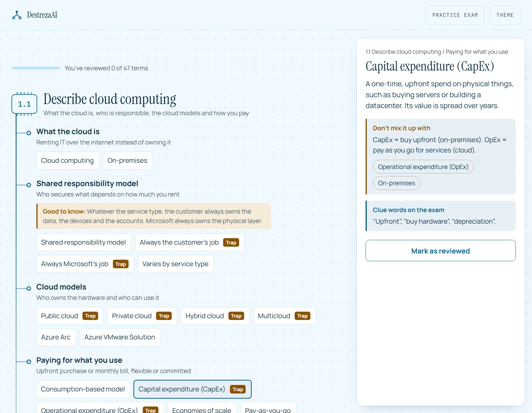Viewport: 532px width, 413px height.
Task: Click the What the cloud is heading
Action: point(68,131)
